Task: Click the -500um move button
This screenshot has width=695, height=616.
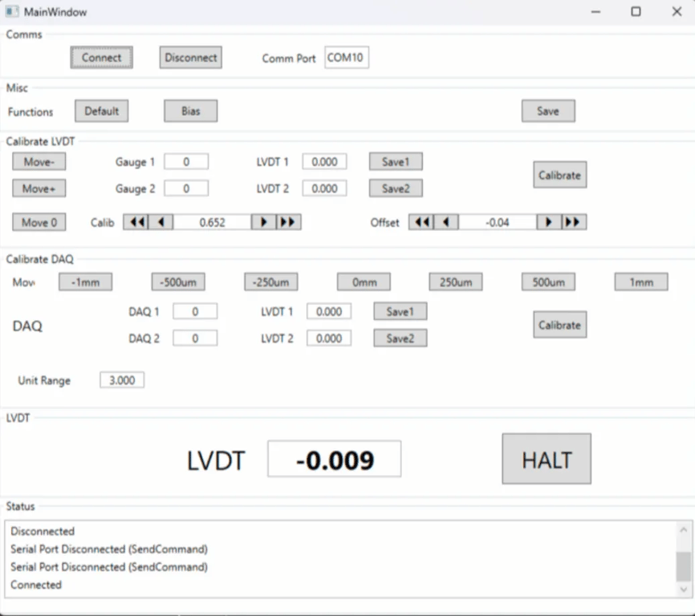Action: pos(178,282)
